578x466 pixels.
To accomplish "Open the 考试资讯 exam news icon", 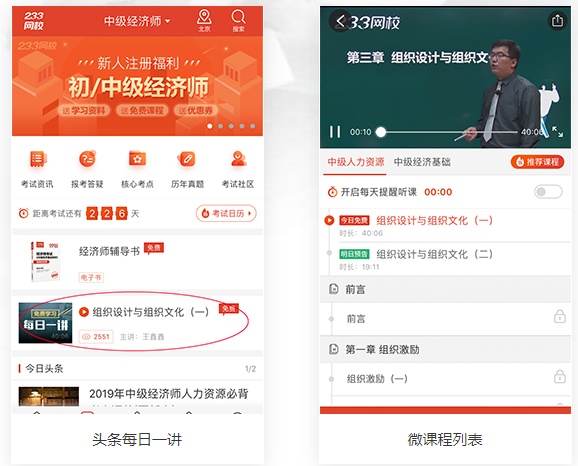I will 37,160.
